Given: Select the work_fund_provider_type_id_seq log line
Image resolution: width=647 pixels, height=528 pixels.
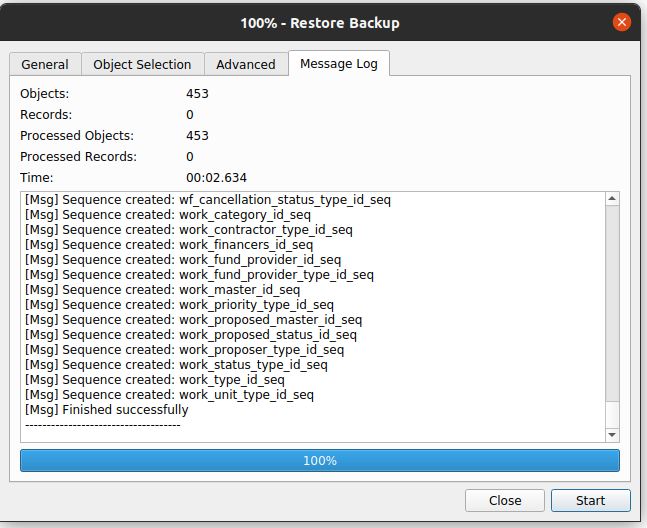Looking at the screenshot, I should [x=199, y=275].
